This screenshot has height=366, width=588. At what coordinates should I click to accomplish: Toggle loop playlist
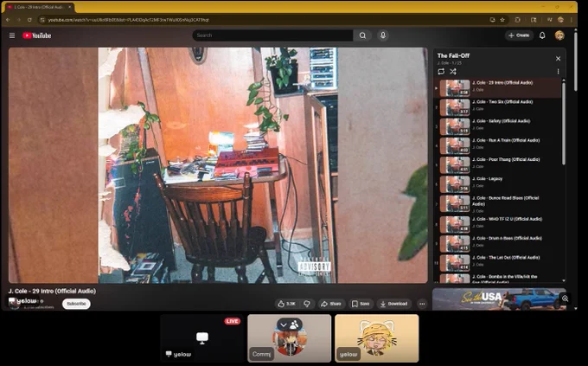click(441, 71)
